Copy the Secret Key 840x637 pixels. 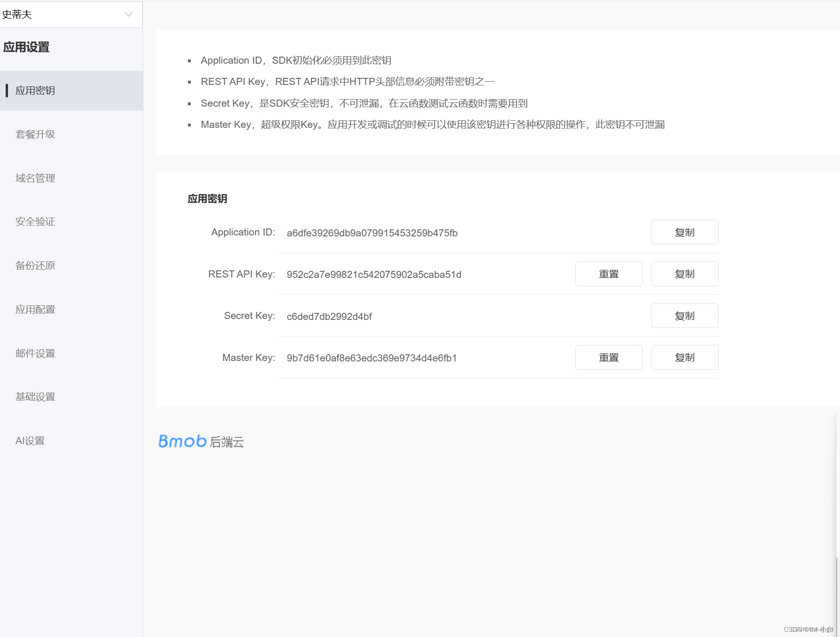684,316
